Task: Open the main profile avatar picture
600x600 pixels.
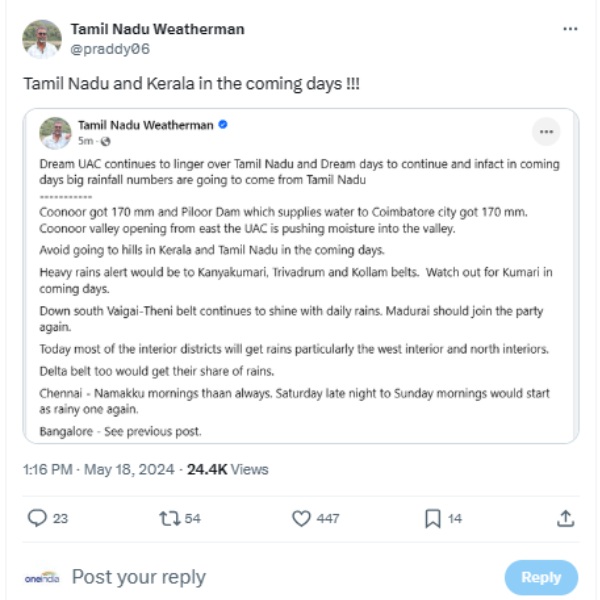Action: click(x=42, y=39)
